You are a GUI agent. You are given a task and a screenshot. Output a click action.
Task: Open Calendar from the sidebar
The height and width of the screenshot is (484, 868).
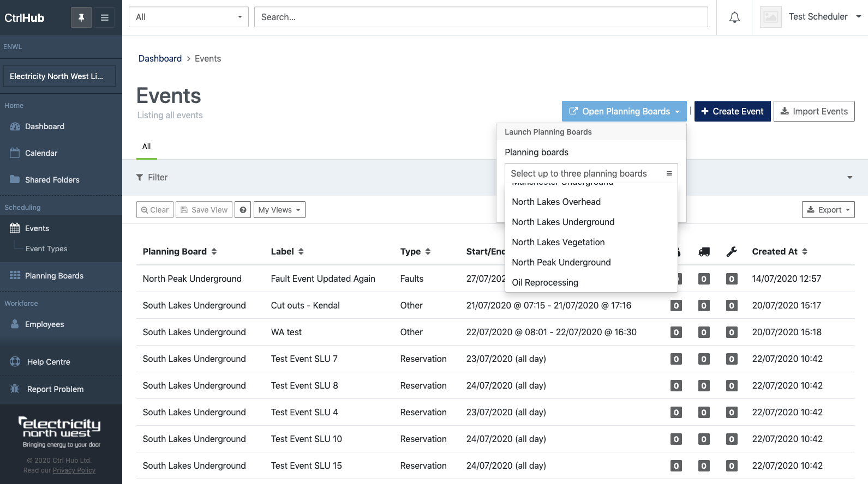point(41,153)
